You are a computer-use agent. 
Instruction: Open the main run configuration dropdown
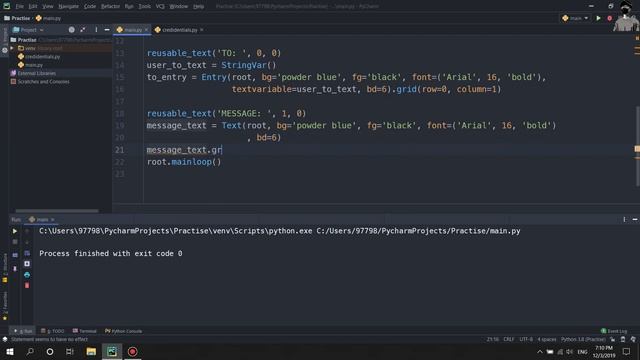pos(575,18)
